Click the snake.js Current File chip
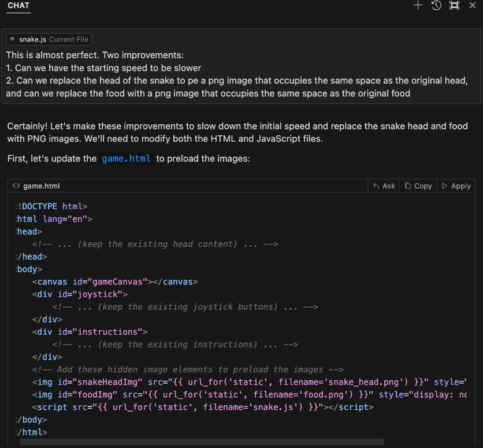 (x=49, y=39)
